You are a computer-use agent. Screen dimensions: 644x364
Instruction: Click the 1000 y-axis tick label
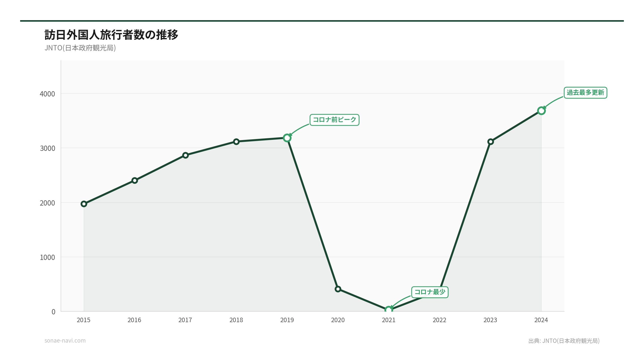(47, 257)
